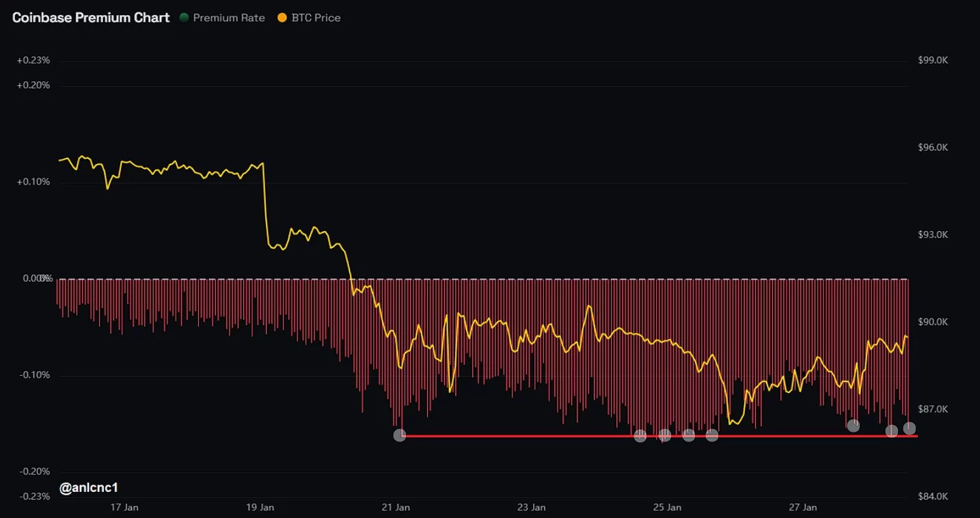980x518 pixels.
Task: Click the 19 Jan date label
Action: [x=260, y=507]
